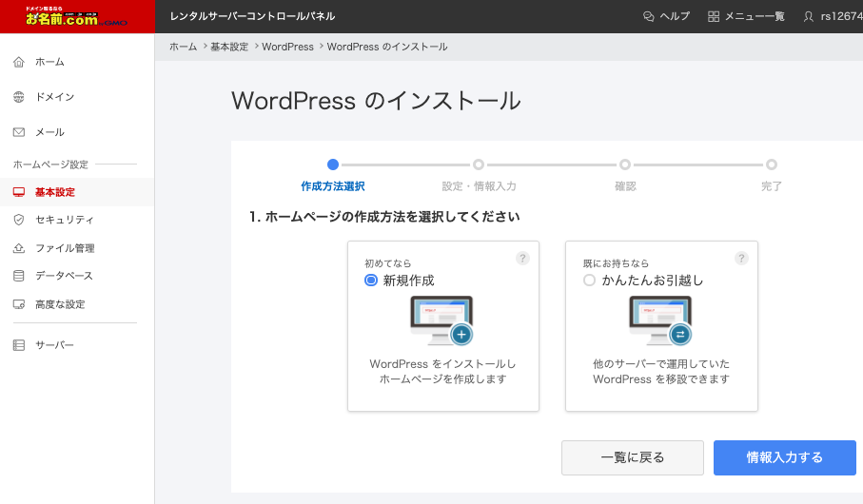Image resolution: width=863 pixels, height=504 pixels.
Task: Open データベース in the sidebar
Action: tap(64, 276)
